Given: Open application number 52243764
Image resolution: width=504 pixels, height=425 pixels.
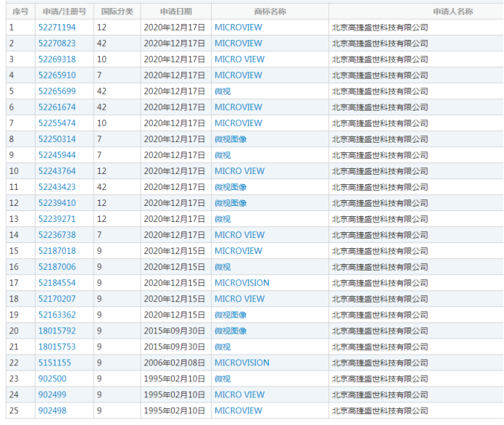Looking at the screenshot, I should 57,171.
